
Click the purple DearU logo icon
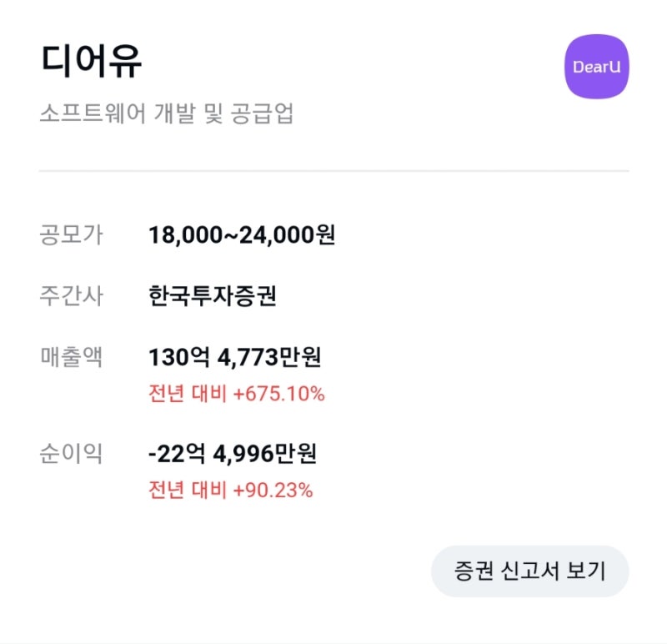[596, 67]
